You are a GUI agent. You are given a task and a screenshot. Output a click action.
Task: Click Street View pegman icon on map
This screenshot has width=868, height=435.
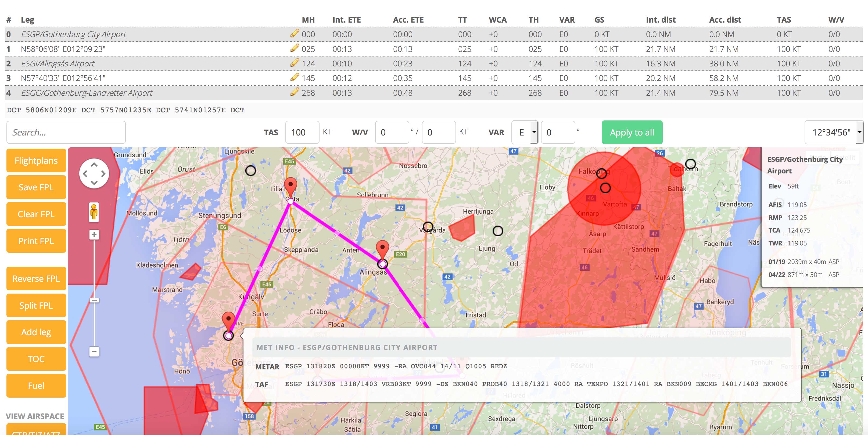pos(94,212)
